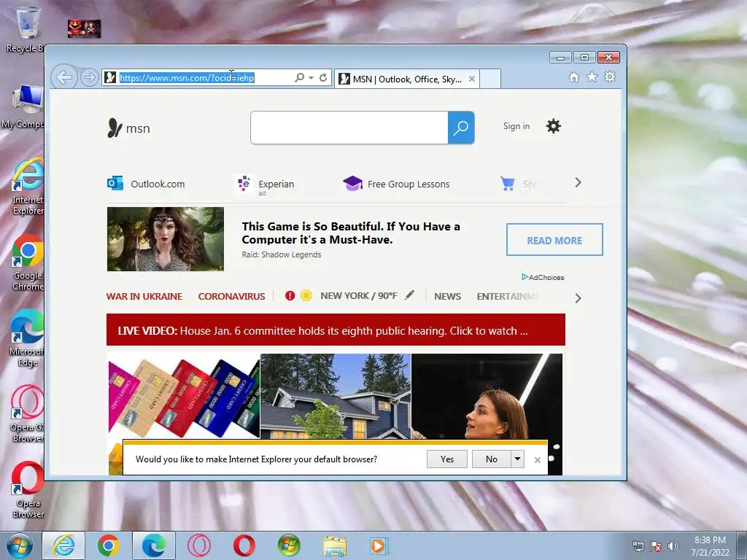Click the red weather alert icon
This screenshot has width=747, height=560.
click(290, 296)
